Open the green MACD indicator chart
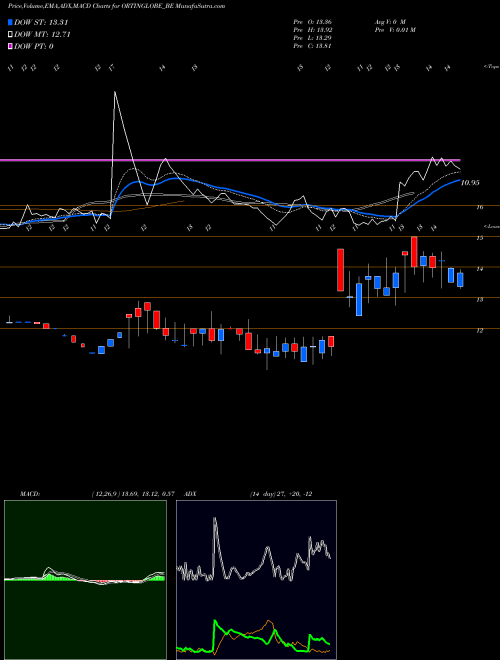This screenshot has width=500, height=660. click(85, 580)
